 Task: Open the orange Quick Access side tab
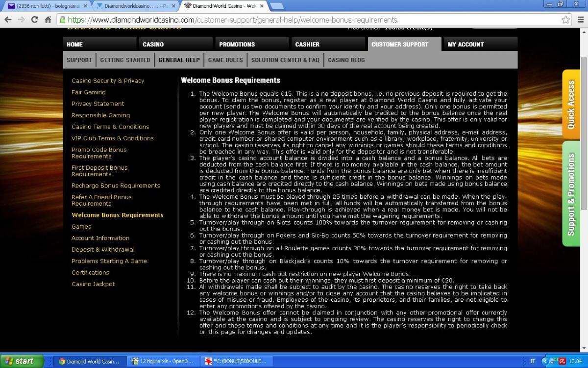click(571, 105)
